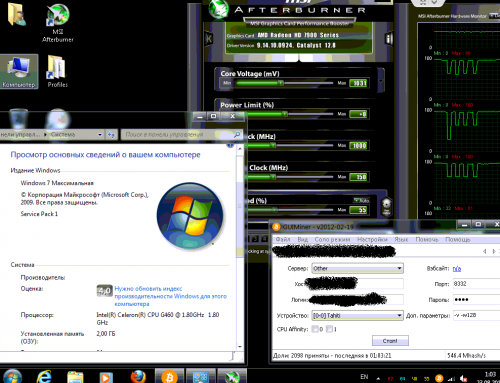The image size is (500, 383).
Task: Open the Помочь menu in GUIMiner
Action: tap(427, 239)
